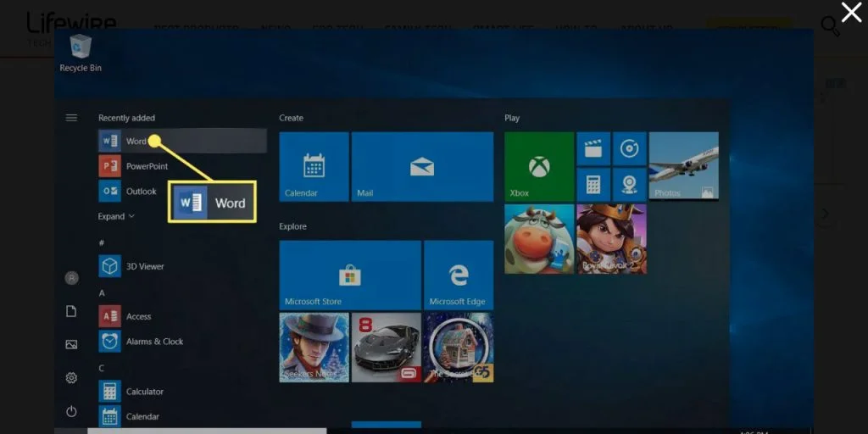Open the Microsoft Store tile
Image resolution: width=868 pixels, height=434 pixels.
pos(350,275)
